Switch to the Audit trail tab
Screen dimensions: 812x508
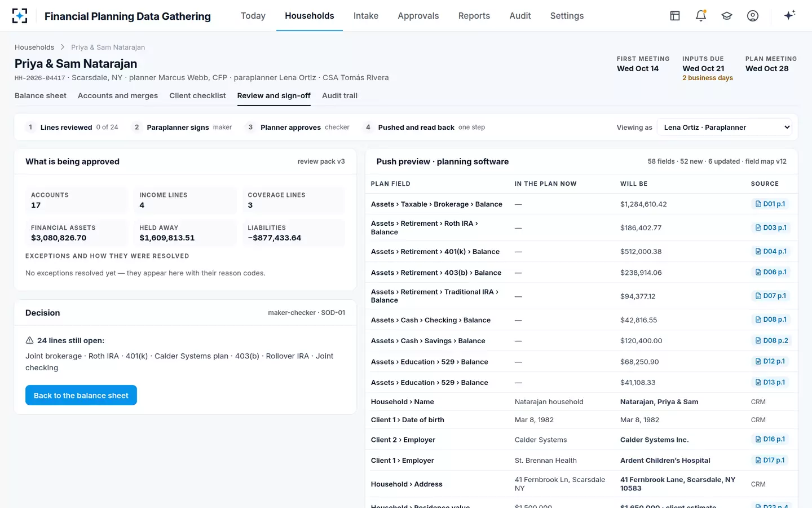click(x=339, y=95)
